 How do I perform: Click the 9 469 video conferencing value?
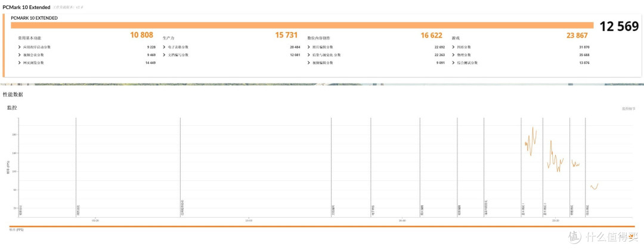[151, 55]
